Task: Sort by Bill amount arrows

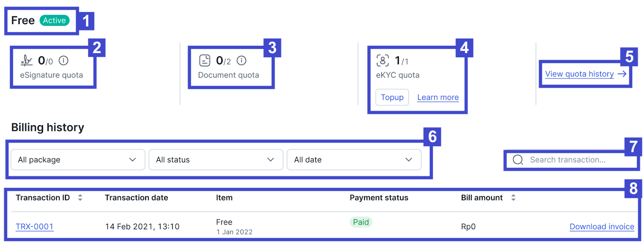Action: point(513,197)
